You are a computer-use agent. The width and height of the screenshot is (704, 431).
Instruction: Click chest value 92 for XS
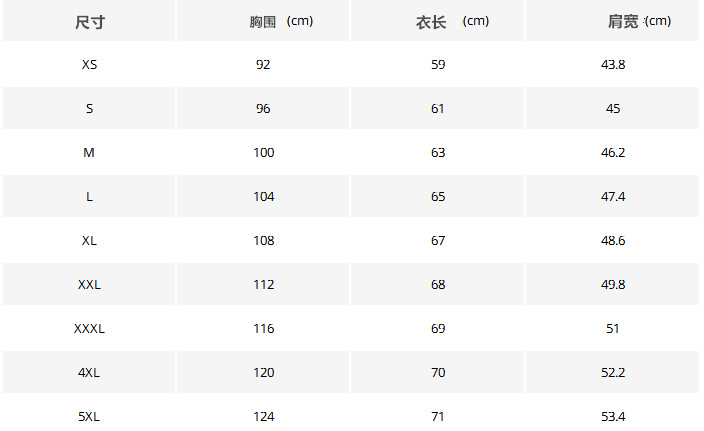263,64
